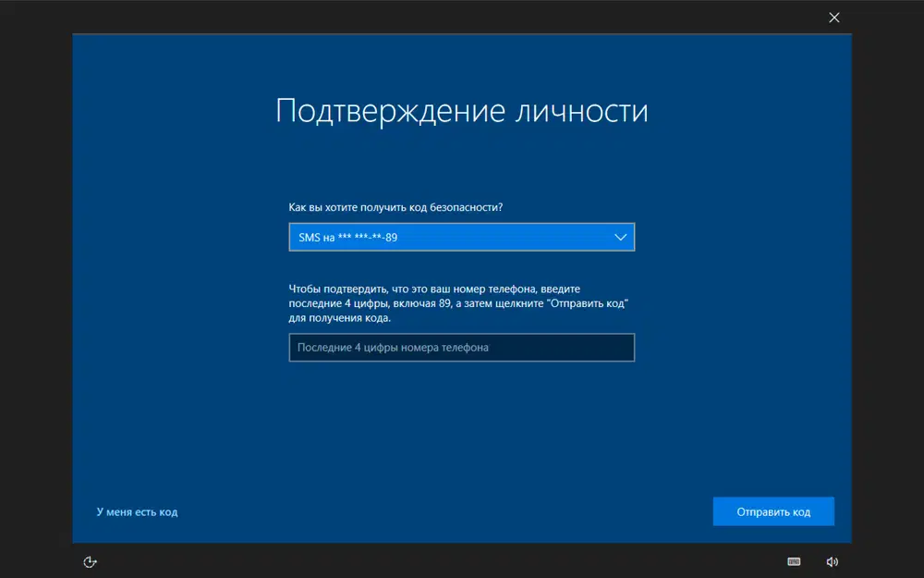
Task: Dismiss the verification dialog with the X
Action: pos(834,17)
